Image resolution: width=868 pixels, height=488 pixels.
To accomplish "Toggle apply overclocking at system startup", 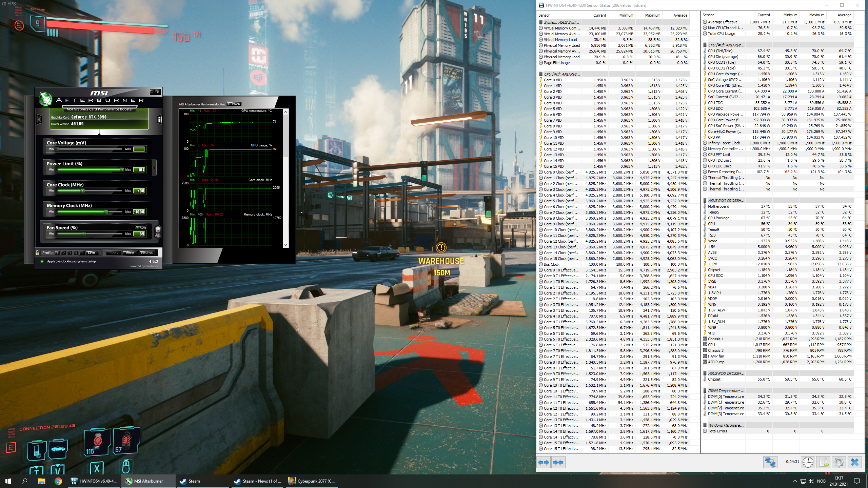I will pos(42,261).
